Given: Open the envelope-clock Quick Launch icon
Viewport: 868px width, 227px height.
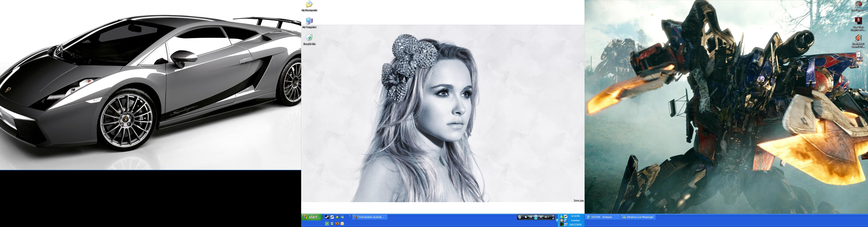Looking at the screenshot, I should 342,224.
